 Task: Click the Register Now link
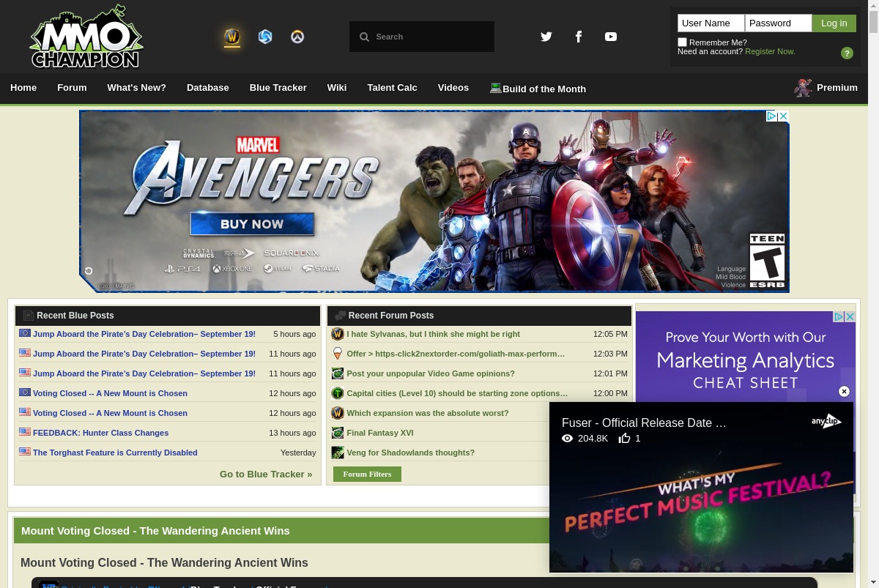click(770, 51)
